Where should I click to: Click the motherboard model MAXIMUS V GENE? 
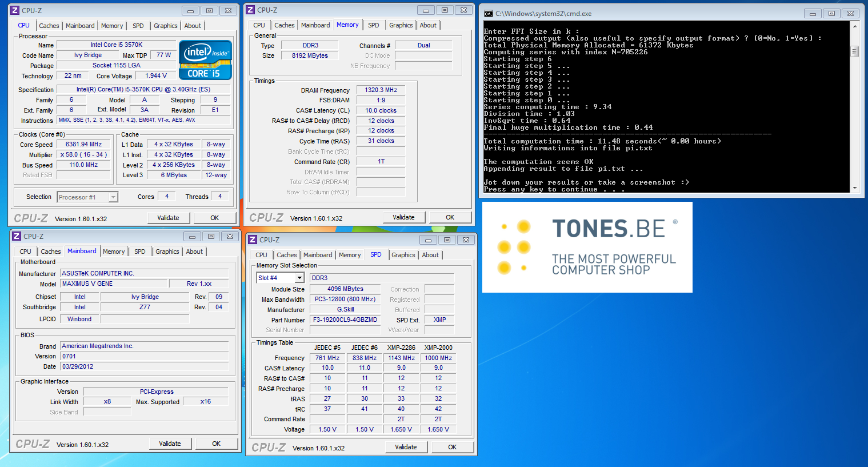click(x=114, y=284)
